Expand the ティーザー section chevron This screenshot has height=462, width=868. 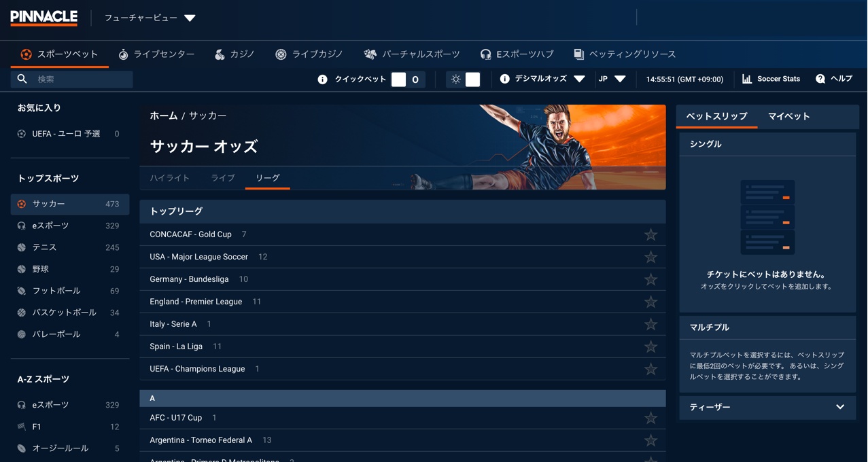click(840, 407)
